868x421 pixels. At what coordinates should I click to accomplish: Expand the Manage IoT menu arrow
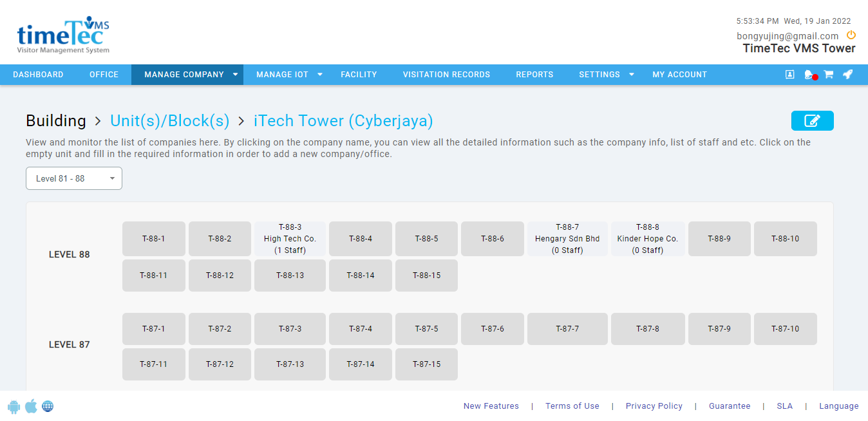pyautogui.click(x=319, y=75)
